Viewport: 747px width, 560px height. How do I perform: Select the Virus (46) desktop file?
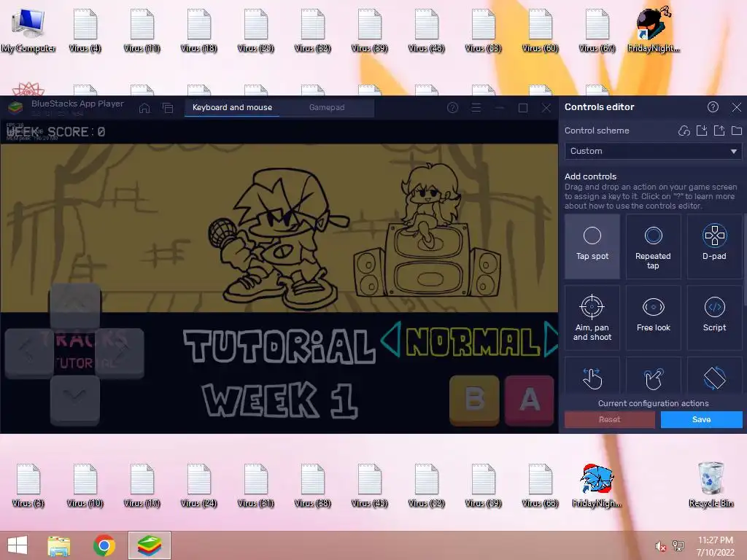426,31
